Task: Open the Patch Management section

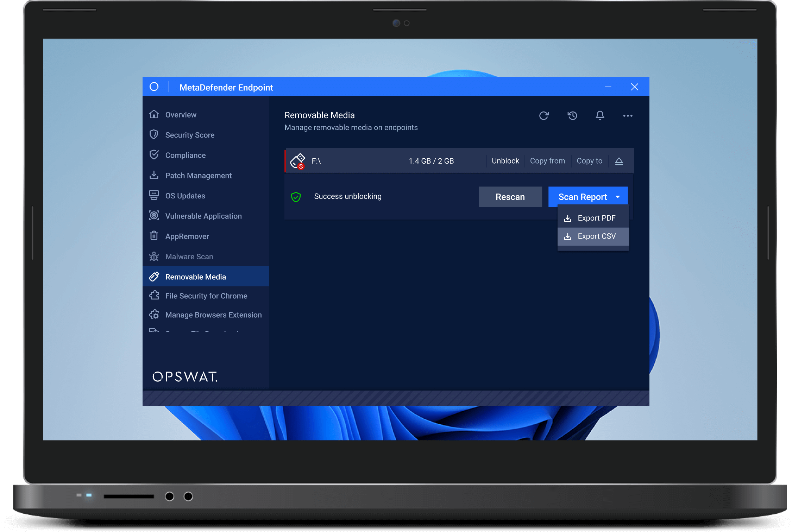Action: click(198, 176)
